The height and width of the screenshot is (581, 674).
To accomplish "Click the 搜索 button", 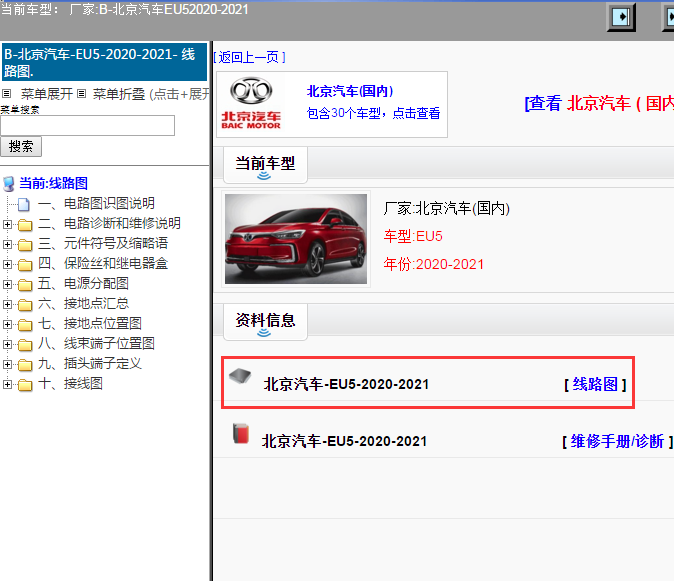I will (21, 147).
